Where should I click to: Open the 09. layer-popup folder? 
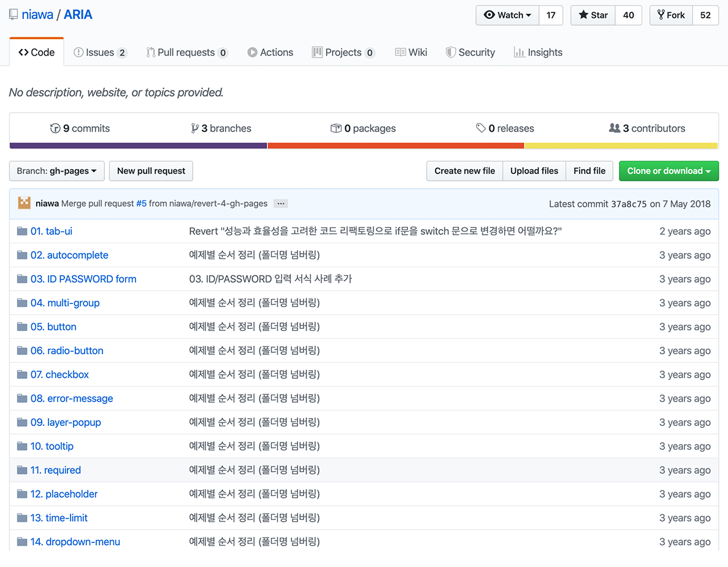66,422
